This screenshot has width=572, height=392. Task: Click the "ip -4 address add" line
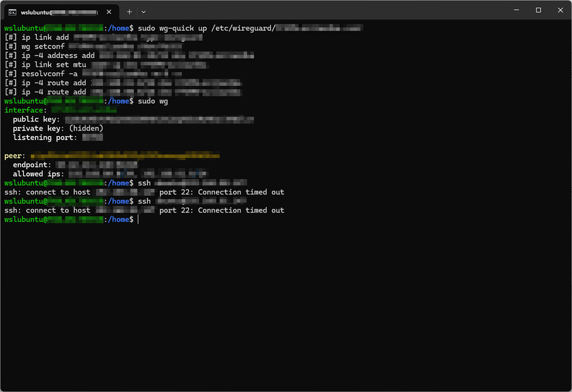click(129, 56)
